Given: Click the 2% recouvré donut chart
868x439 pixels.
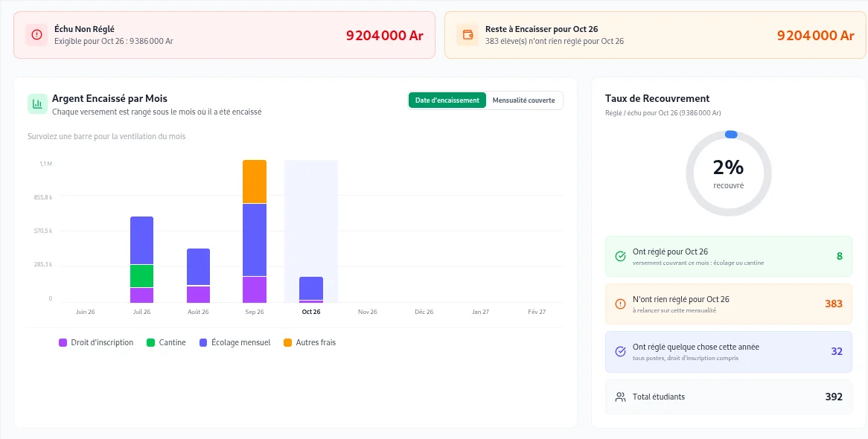Looking at the screenshot, I should (729, 173).
